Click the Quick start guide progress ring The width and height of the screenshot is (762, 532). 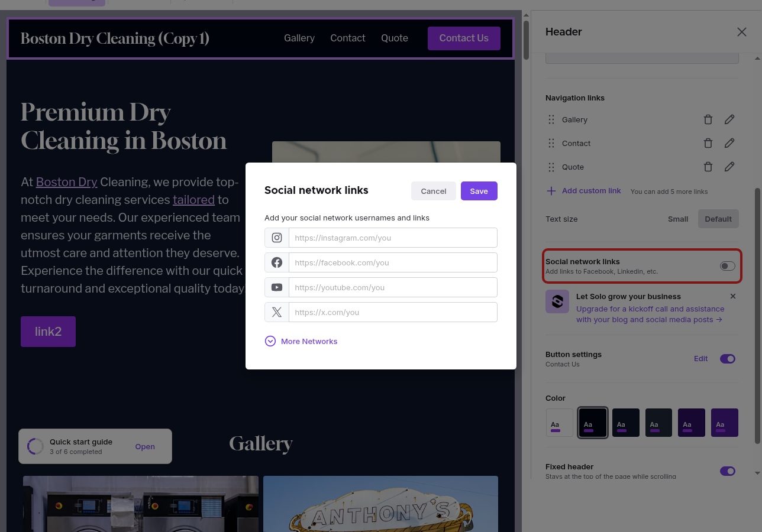[x=35, y=446]
